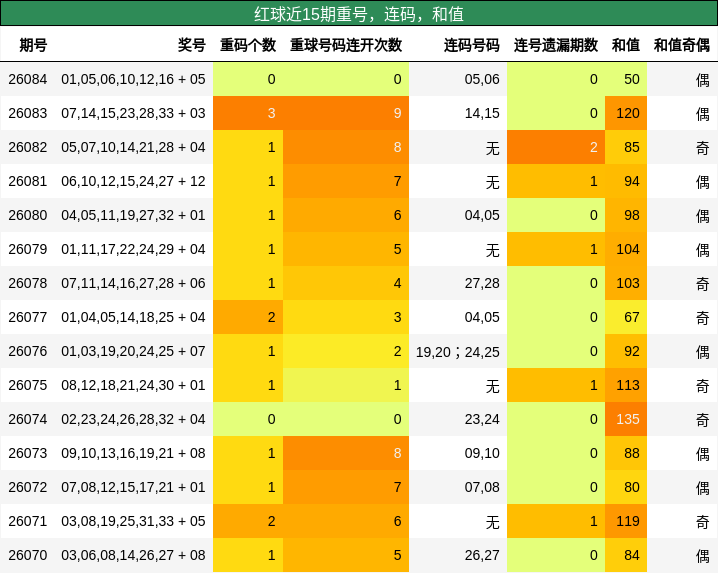This screenshot has width=718, height=573.
Task: Click issue number 26074
Action: (x=27, y=419)
